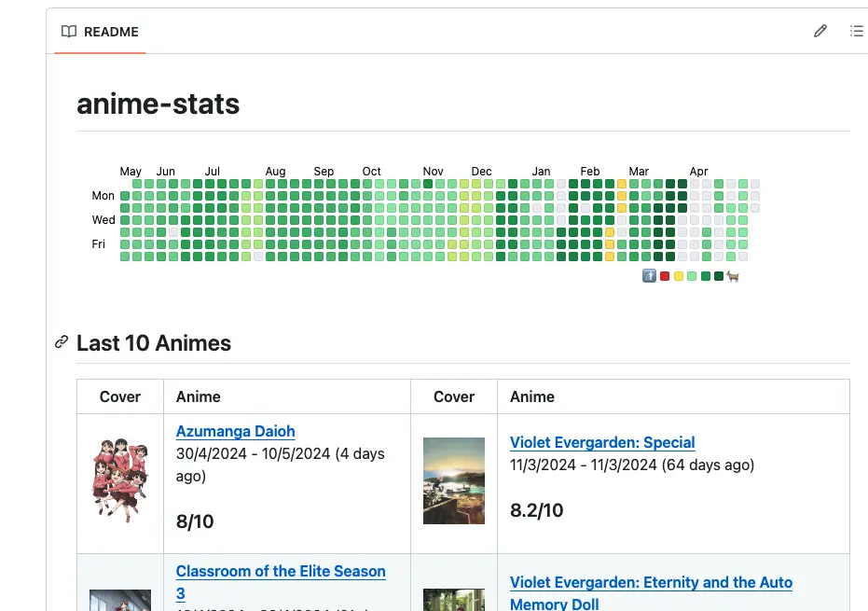Image resolution: width=868 pixels, height=611 pixels.
Task: Click the medium green legend swatch
Action: (706, 276)
